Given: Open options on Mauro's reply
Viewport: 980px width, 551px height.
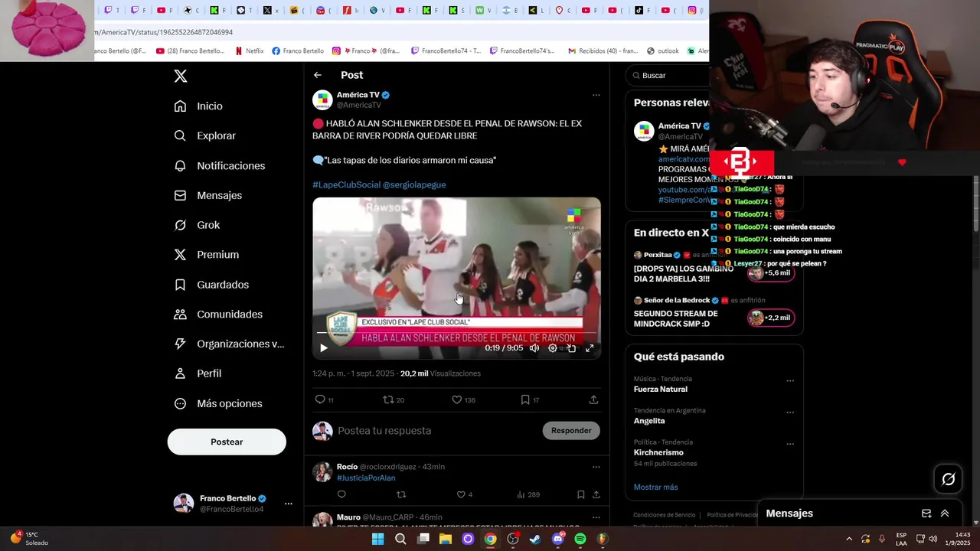Looking at the screenshot, I should 596,517.
